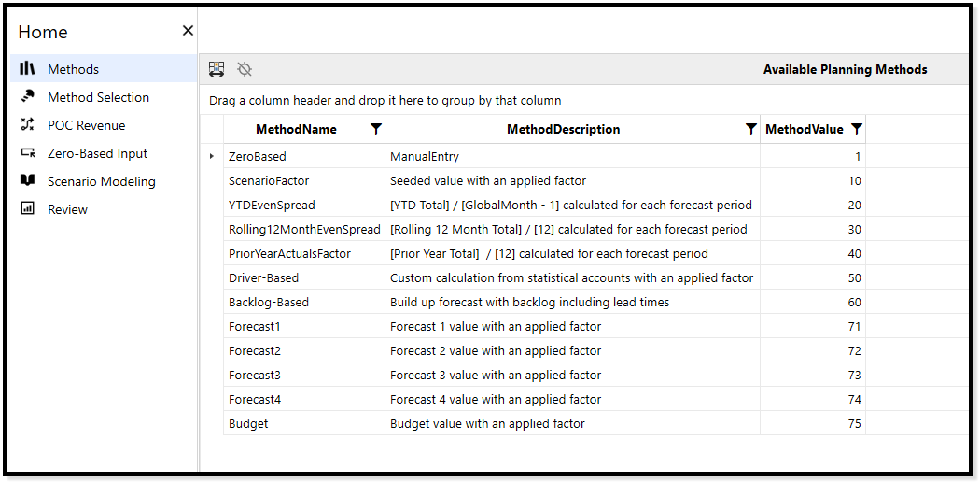Click the save grid toolbar icon
Image resolution: width=980 pixels, height=483 pixels.
(x=217, y=69)
